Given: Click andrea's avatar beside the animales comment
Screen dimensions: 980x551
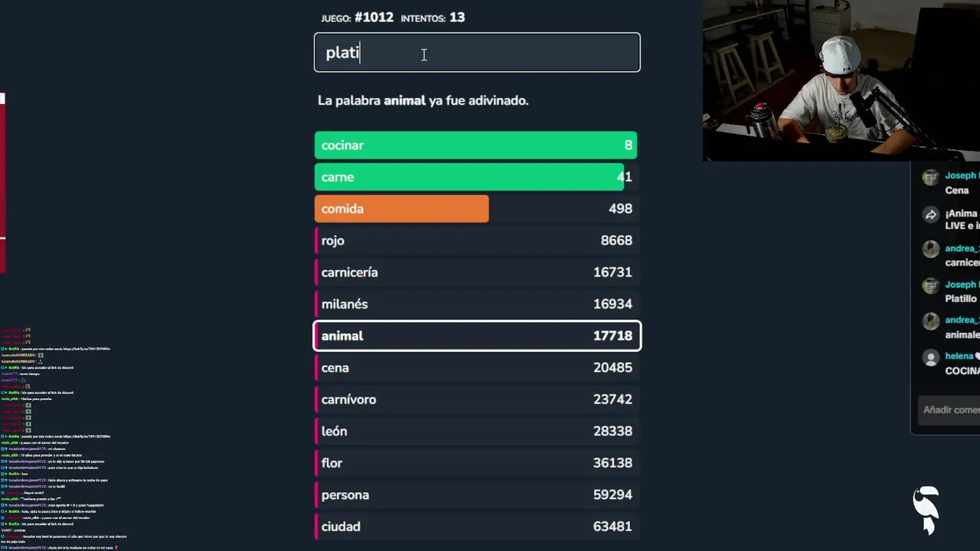Looking at the screenshot, I should (930, 321).
